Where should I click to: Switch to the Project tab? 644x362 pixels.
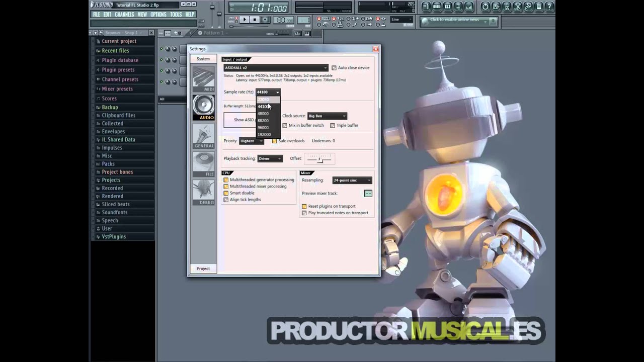(203, 268)
